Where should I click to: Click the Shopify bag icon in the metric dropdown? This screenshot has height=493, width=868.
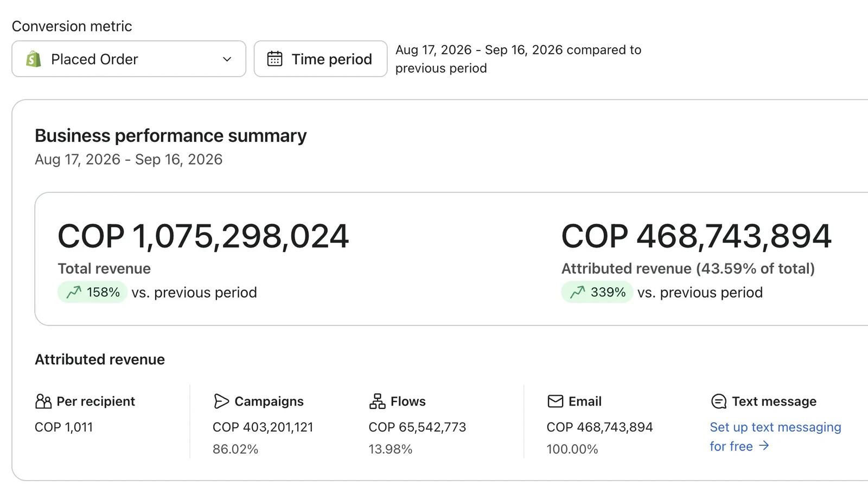pyautogui.click(x=34, y=59)
